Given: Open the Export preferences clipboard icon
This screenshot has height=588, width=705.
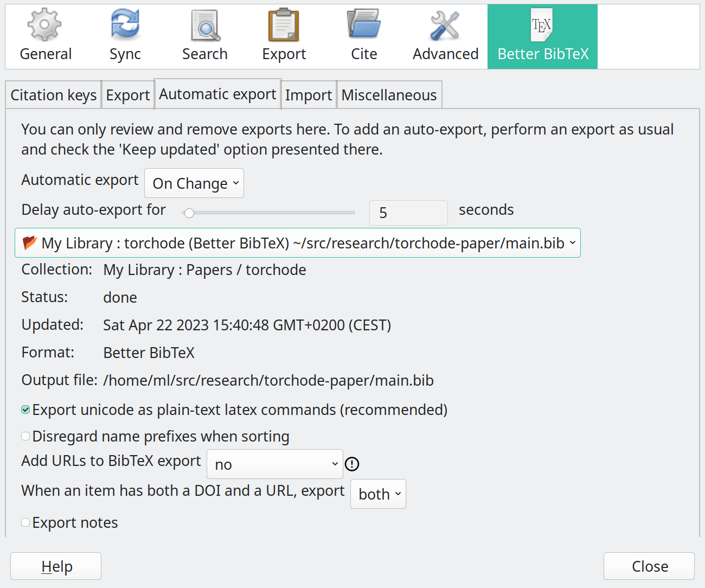Looking at the screenshot, I should [284, 25].
